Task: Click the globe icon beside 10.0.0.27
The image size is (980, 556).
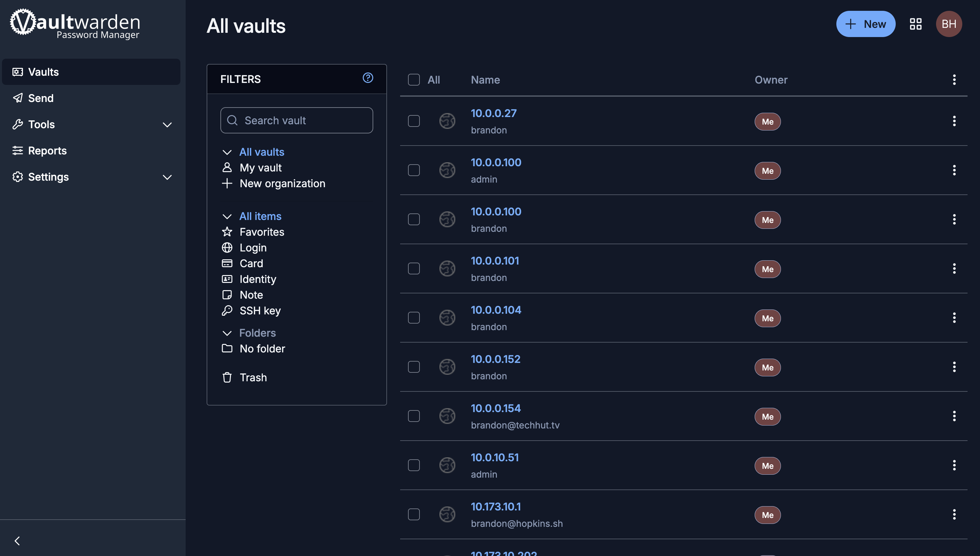Action: [447, 121]
